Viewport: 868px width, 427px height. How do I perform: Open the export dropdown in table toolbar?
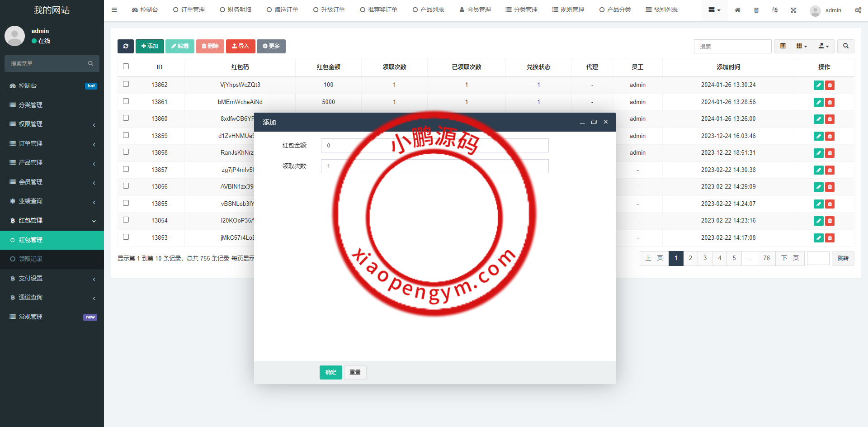pyautogui.click(x=824, y=46)
